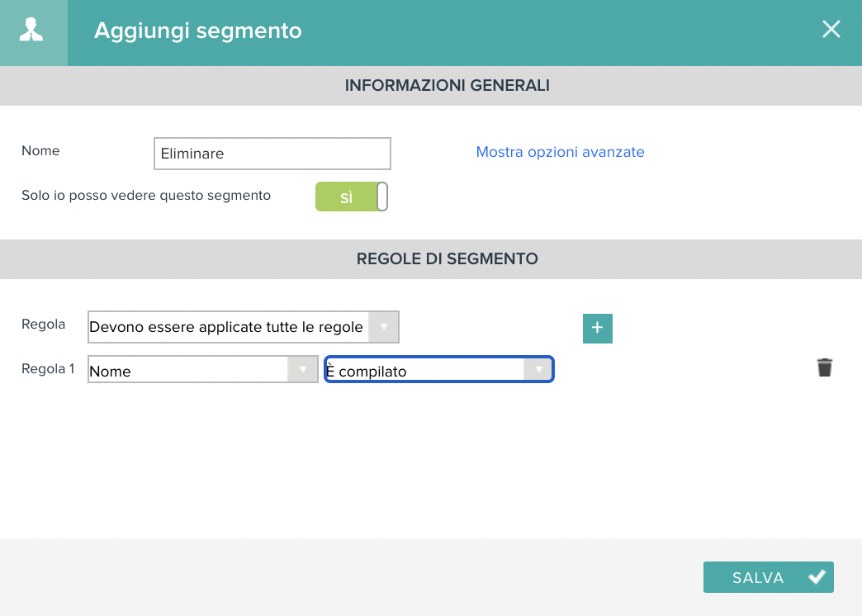Add a new rule with plus button
This screenshot has height=616, width=862.
[598, 329]
